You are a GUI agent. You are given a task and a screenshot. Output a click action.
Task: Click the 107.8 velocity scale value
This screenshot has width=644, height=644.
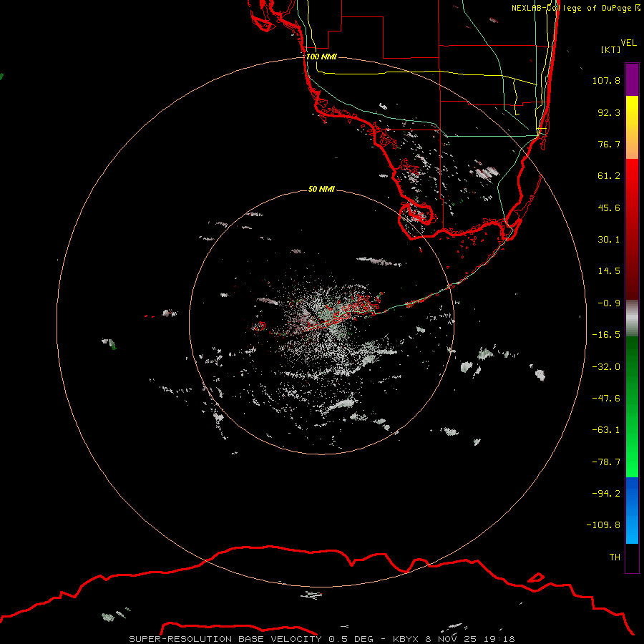tap(606, 80)
